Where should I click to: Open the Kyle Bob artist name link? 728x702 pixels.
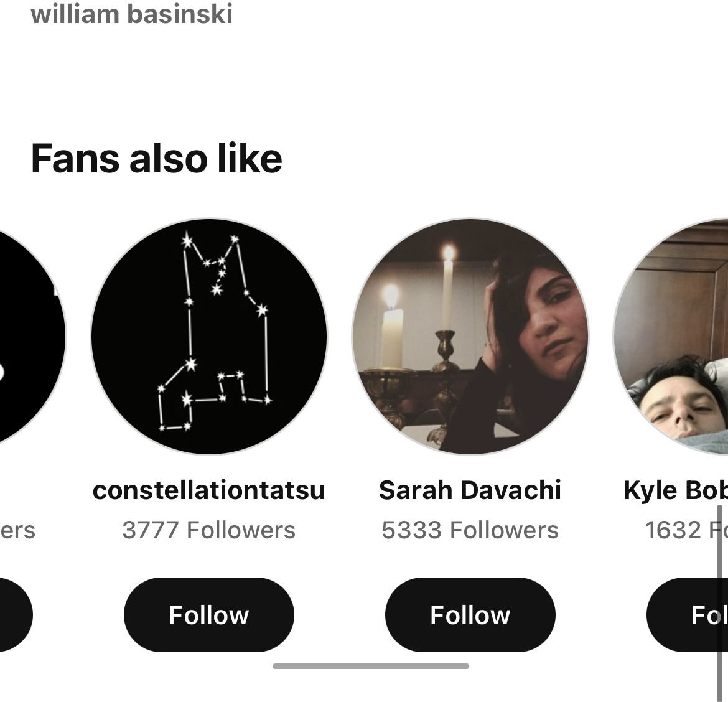tap(675, 490)
